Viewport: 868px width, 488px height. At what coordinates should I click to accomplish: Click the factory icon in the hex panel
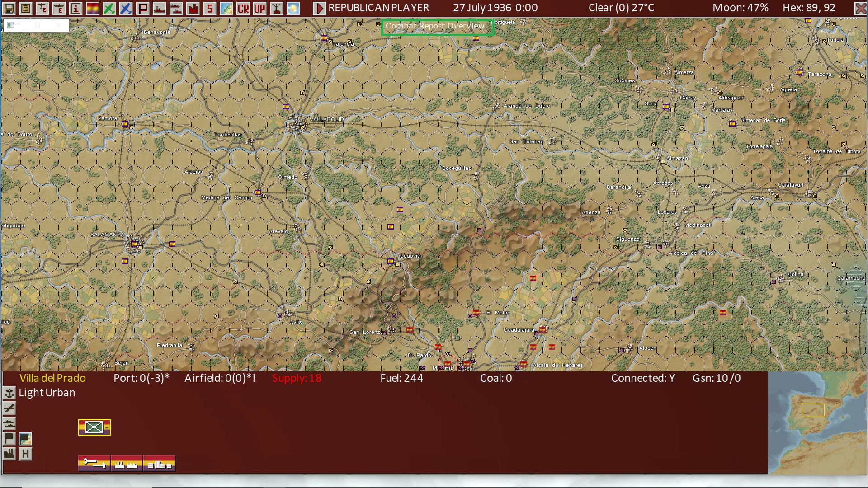9,454
